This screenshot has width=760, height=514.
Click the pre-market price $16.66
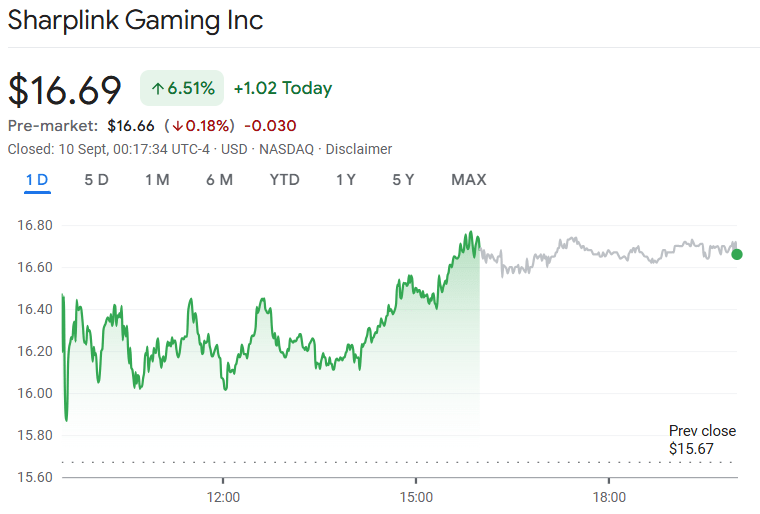coord(131,125)
